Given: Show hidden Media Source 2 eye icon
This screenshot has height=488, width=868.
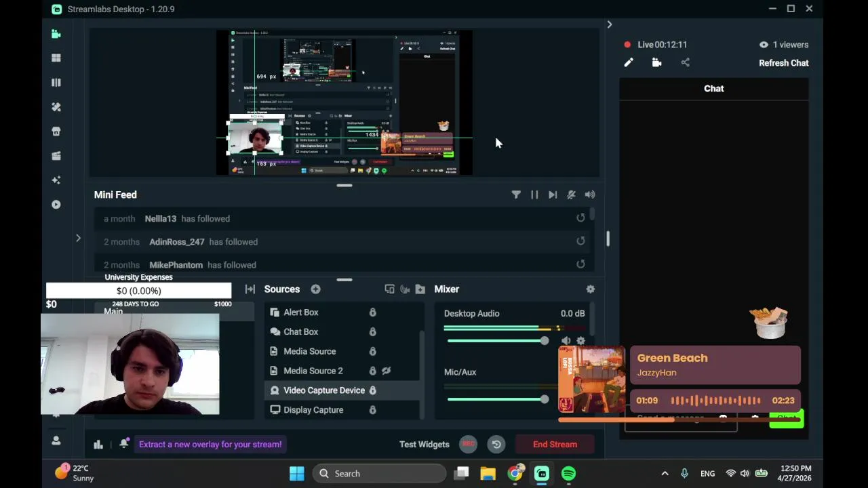Looking at the screenshot, I should (387, 371).
